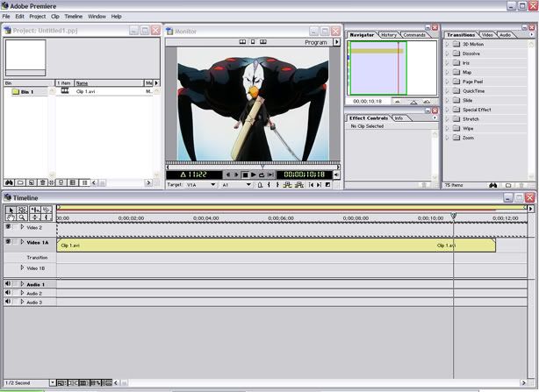
Task: Click the Lift button in Monitor
Action: 288,185
